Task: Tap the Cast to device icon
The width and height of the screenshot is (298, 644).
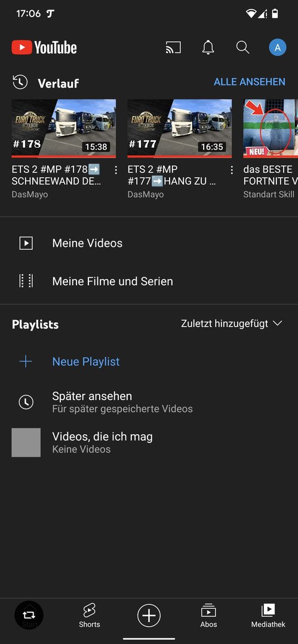Action: (173, 48)
